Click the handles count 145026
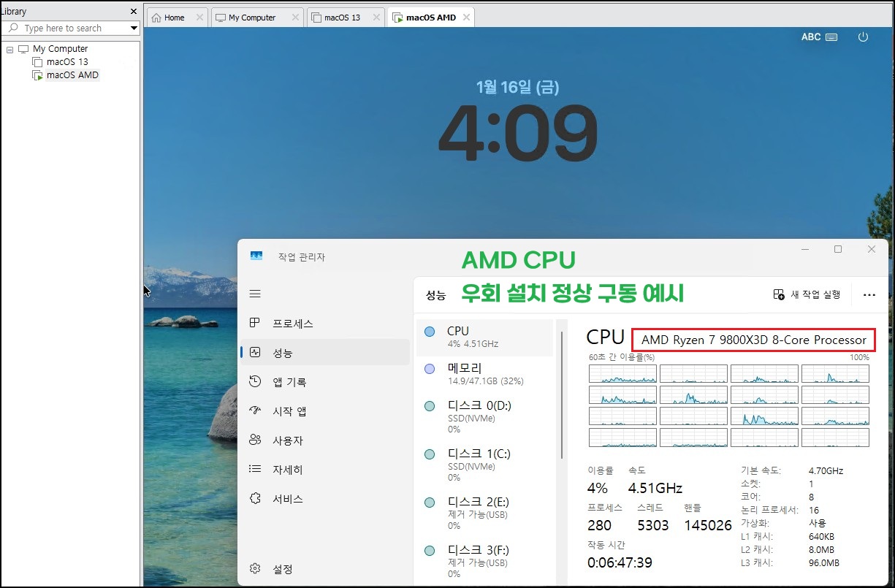The image size is (895, 588). point(708,525)
